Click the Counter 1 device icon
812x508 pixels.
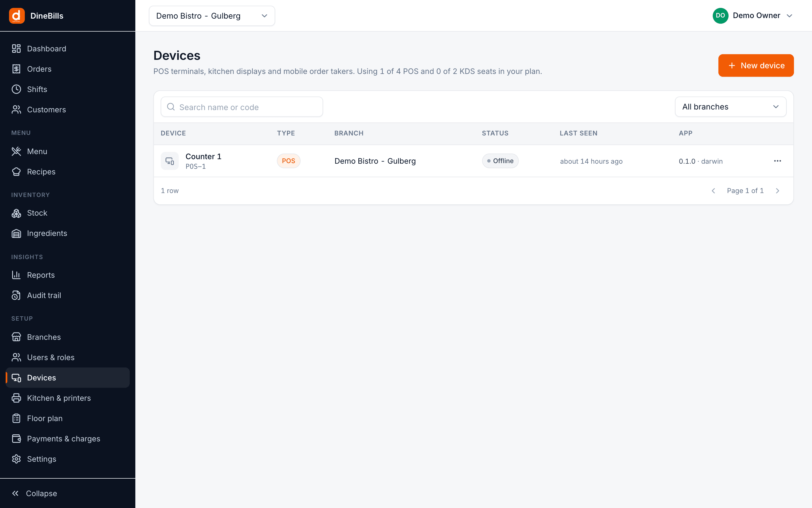tap(170, 161)
